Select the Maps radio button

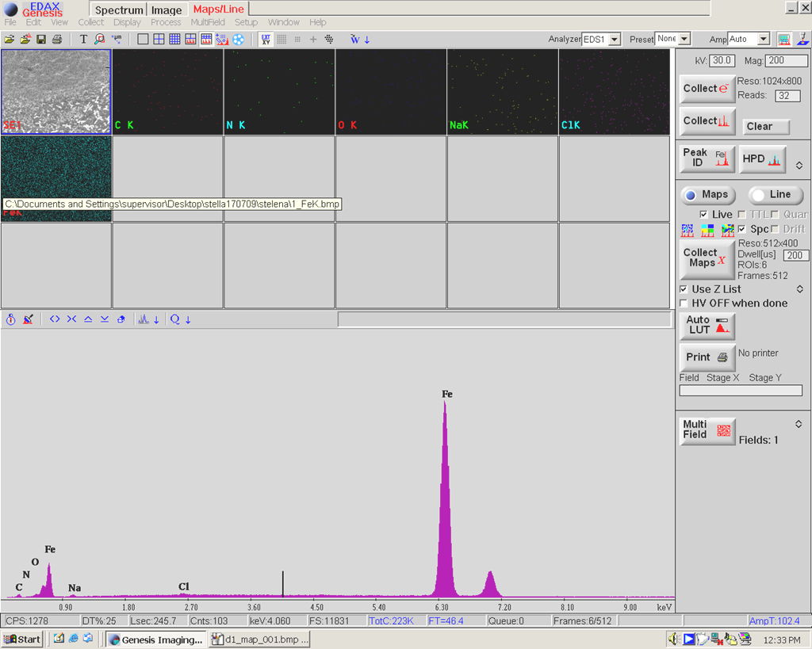coord(707,195)
